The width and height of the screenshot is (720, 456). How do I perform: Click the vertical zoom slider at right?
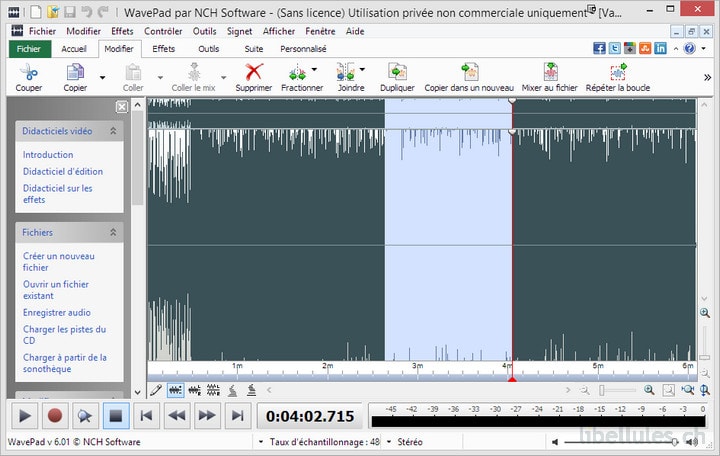coord(705,343)
